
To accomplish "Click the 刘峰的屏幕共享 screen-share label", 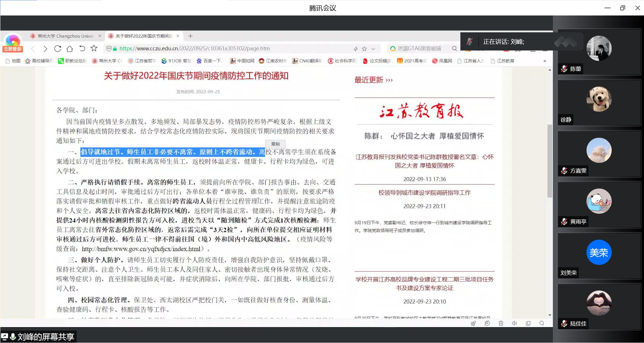I will point(46,337).
